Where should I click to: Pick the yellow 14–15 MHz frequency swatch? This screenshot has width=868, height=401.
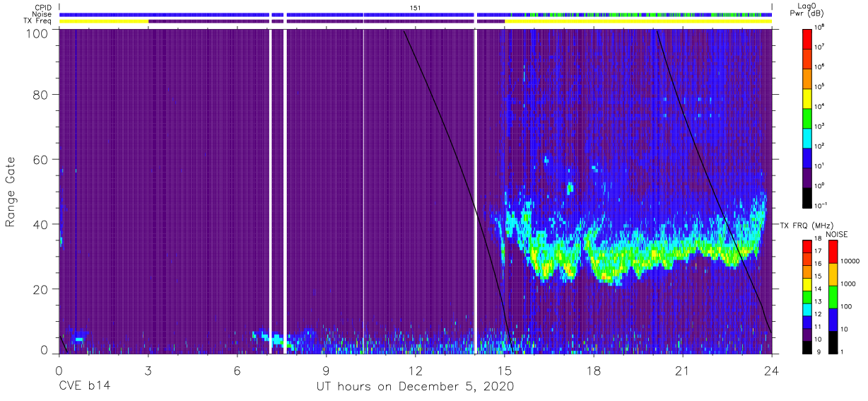(x=807, y=284)
